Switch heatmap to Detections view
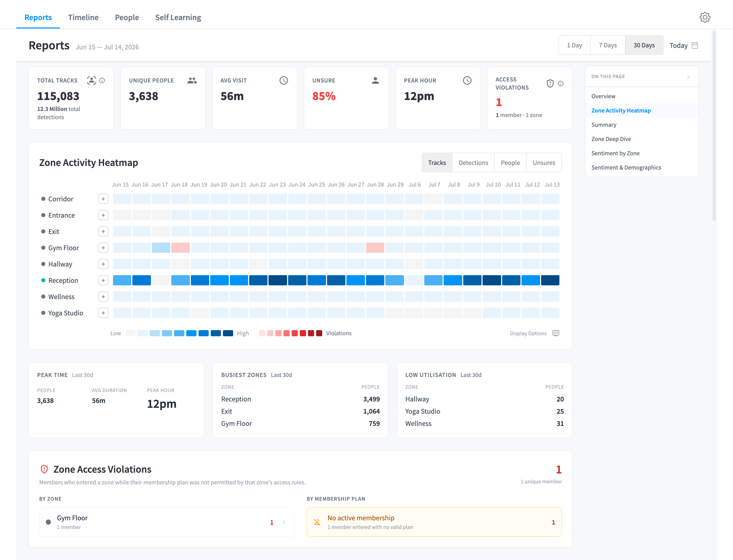The height and width of the screenshot is (560, 733). tap(473, 163)
